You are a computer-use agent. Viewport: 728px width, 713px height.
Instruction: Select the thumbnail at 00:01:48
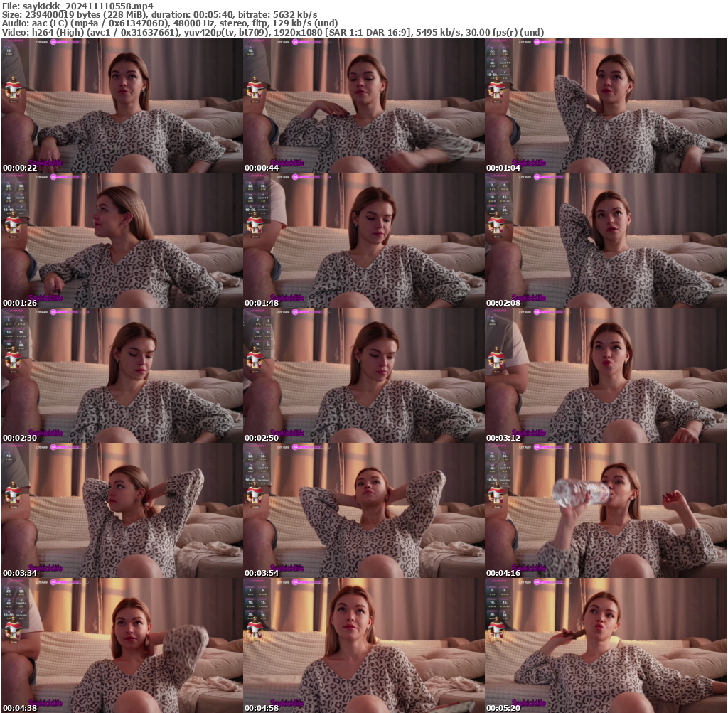pos(363,240)
